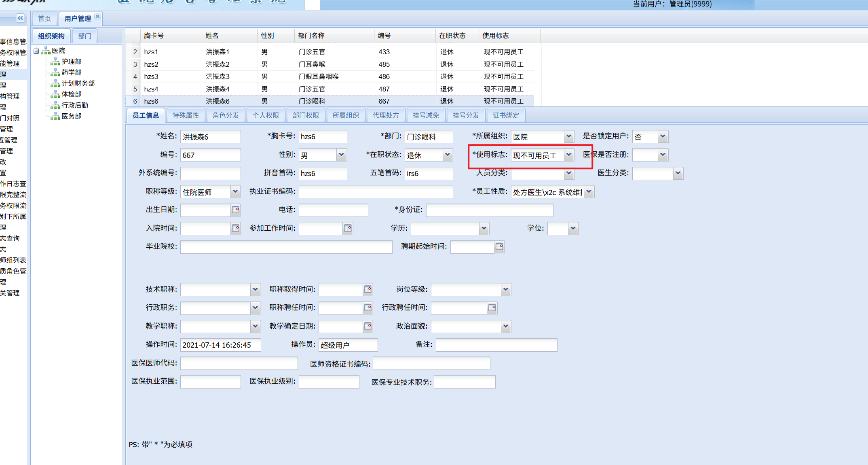Switch to the 角色分发 tab
Screen dimensions: 868x465
tap(226, 115)
